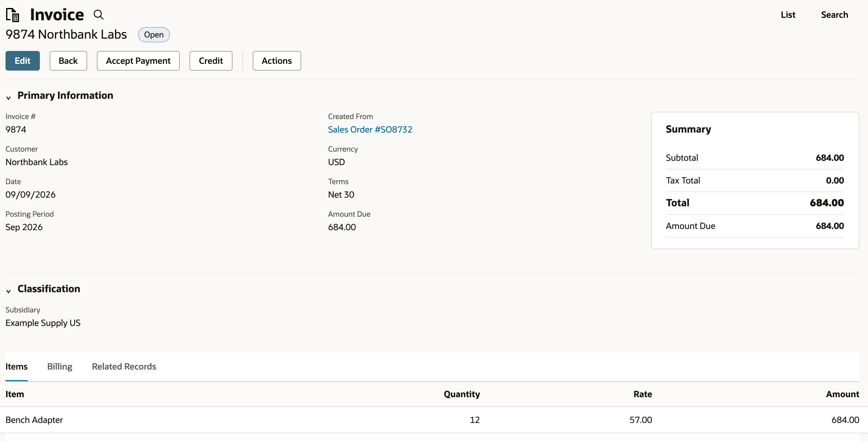The height and width of the screenshot is (442, 868).
Task: Click the invoice document icon beside the title
Action: (x=13, y=15)
